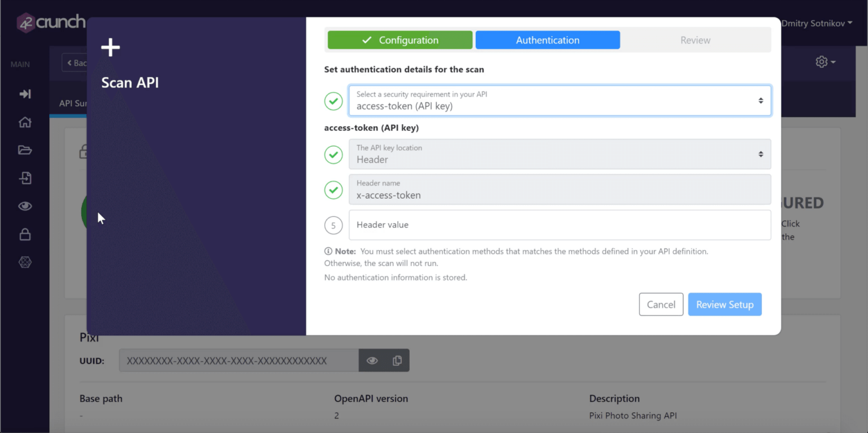Click the sign-in arrow icon at sidebar top
The height and width of the screenshot is (433, 868).
(x=25, y=94)
